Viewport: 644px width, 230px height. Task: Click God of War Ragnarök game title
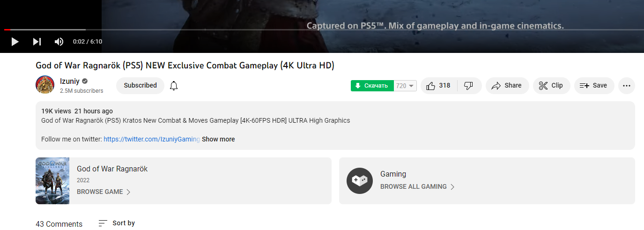click(x=112, y=169)
